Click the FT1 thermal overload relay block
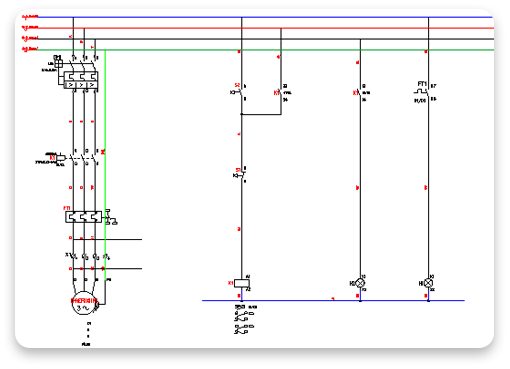Screen dimensions: 510x369 coord(83,217)
